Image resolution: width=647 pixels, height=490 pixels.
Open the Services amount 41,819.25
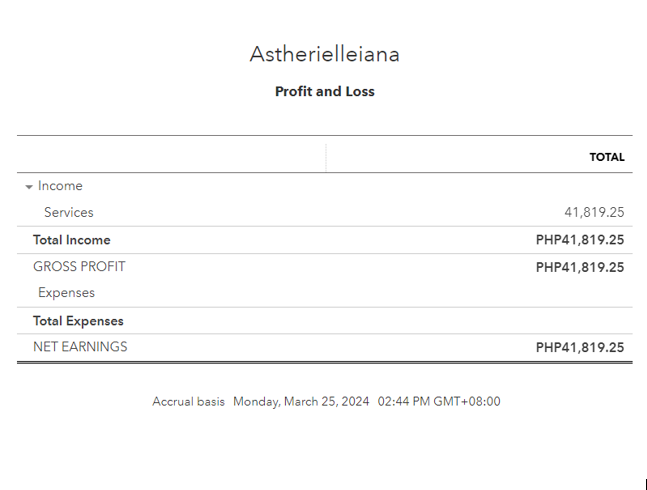tap(594, 212)
